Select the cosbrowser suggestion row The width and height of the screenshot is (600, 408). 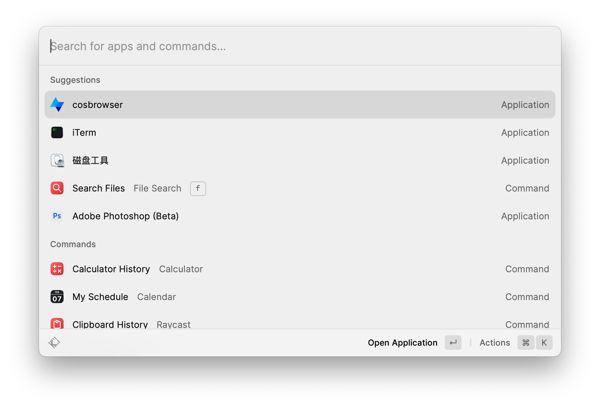300,104
